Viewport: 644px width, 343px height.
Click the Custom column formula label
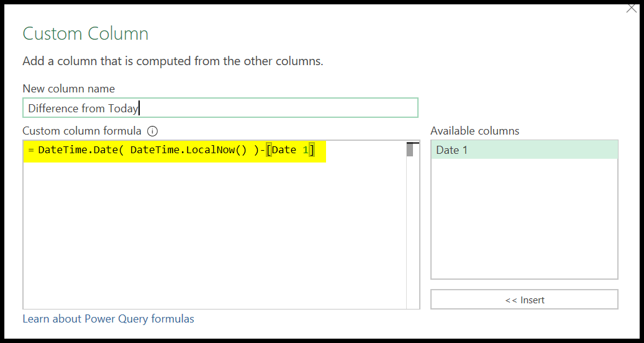coord(82,131)
